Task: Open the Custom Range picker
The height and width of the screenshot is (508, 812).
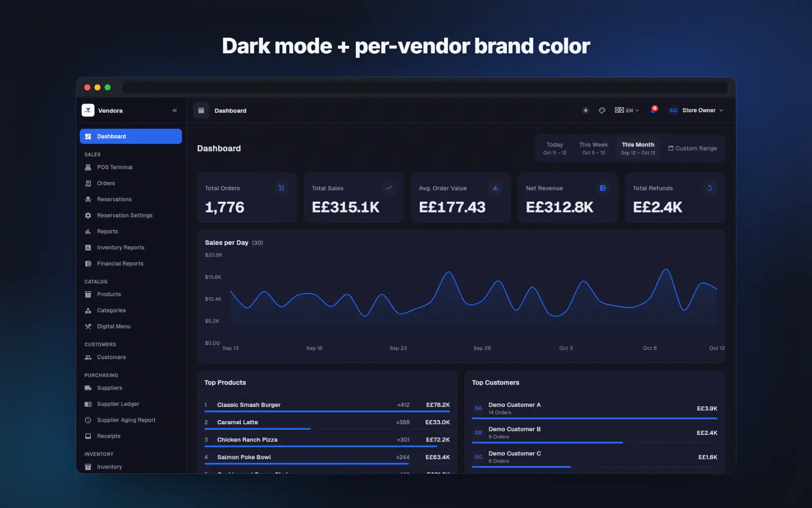Action: coord(692,148)
